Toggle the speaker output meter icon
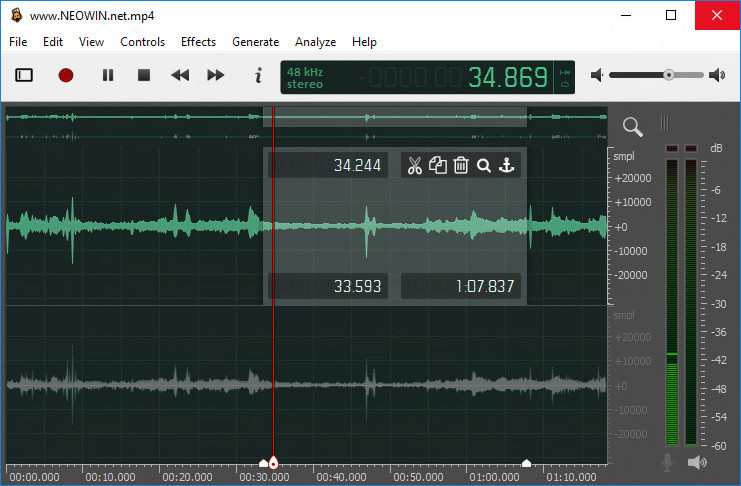The height and width of the screenshot is (486, 741). [x=697, y=462]
